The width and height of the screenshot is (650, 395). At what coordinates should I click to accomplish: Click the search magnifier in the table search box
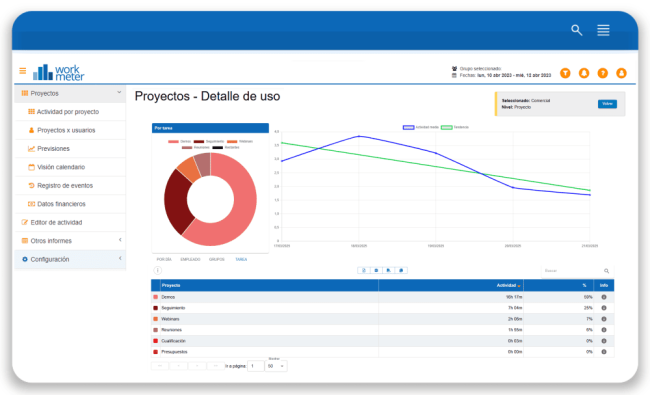tap(606, 271)
